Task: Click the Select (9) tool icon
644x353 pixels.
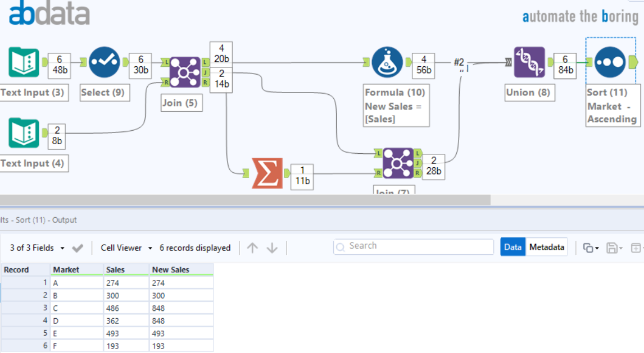Action: (x=105, y=62)
